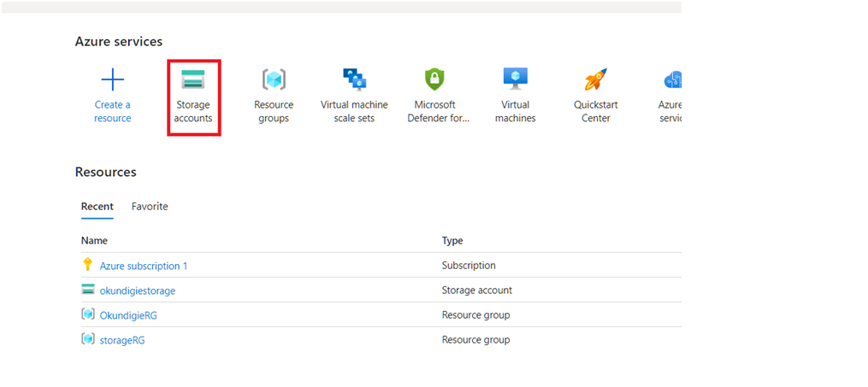Click the Virtual machine scale sets label
The image size is (868, 387).
(x=354, y=112)
